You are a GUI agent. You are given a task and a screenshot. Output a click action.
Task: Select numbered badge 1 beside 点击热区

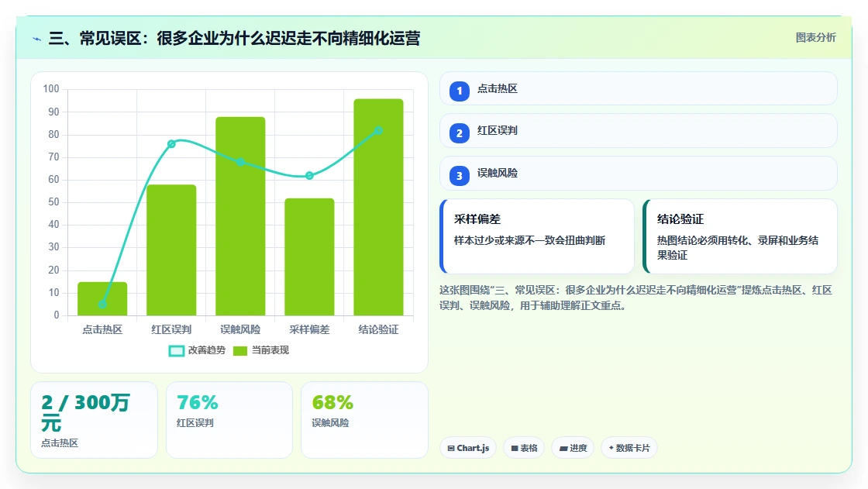[x=459, y=91]
